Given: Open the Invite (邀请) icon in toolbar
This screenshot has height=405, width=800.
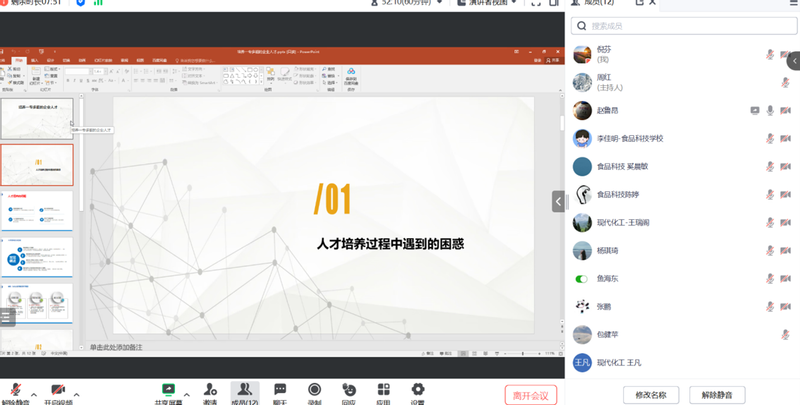Looking at the screenshot, I should coord(210,391).
